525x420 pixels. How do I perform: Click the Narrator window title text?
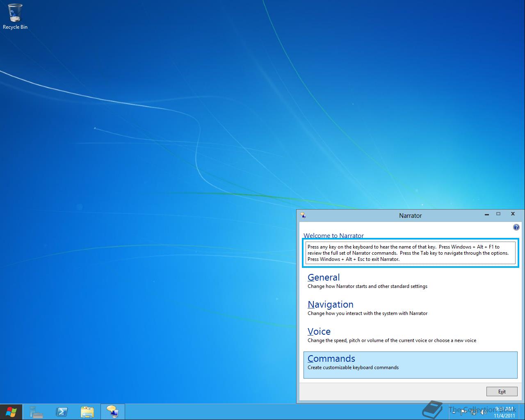[x=410, y=216]
